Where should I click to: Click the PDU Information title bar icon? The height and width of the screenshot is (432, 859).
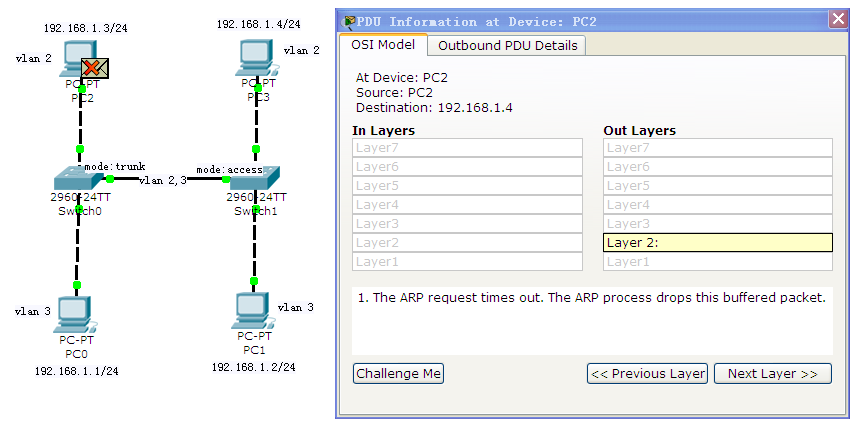(x=349, y=20)
